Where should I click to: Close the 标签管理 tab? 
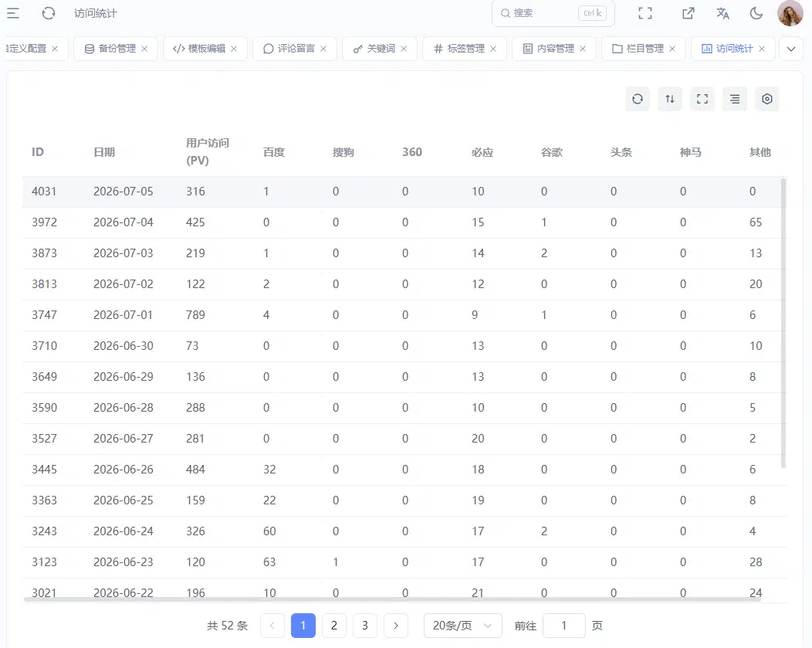[x=493, y=49]
